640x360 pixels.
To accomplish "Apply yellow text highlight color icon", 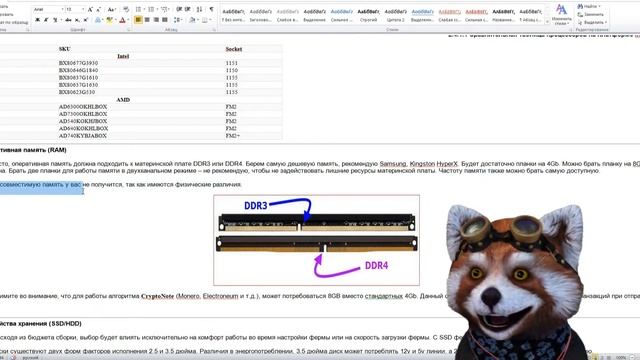I will point(109,20).
